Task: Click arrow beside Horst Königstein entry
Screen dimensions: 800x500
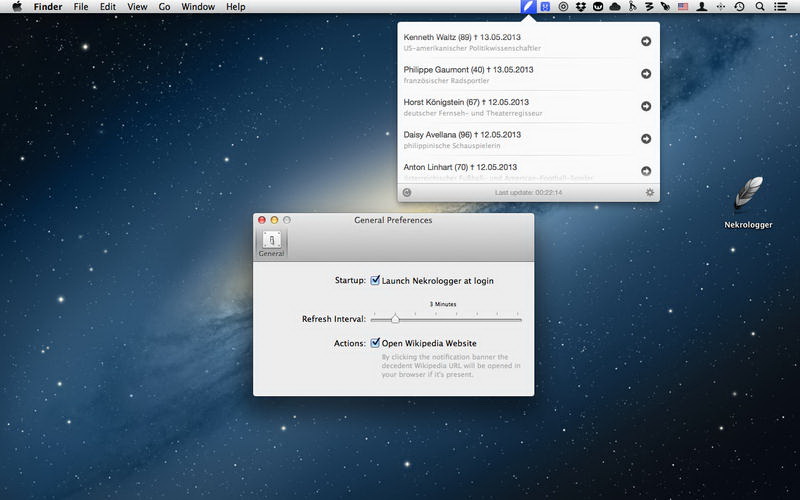Action: pos(646,106)
